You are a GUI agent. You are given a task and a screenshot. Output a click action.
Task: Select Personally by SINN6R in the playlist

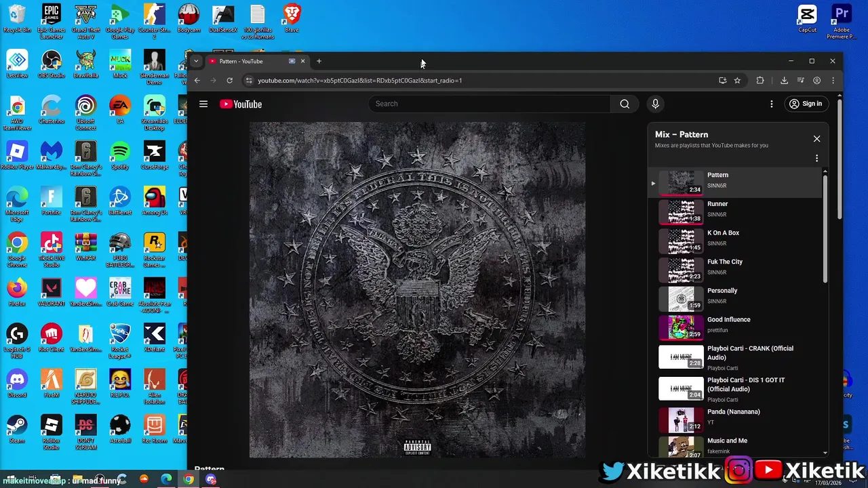coord(736,298)
